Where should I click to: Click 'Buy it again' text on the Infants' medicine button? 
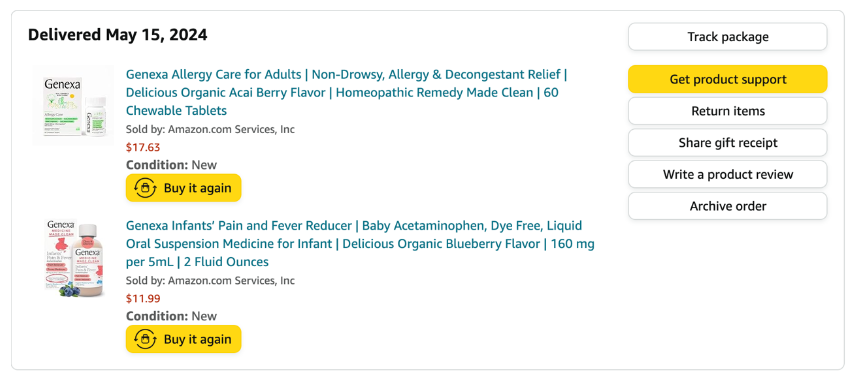[x=197, y=340]
